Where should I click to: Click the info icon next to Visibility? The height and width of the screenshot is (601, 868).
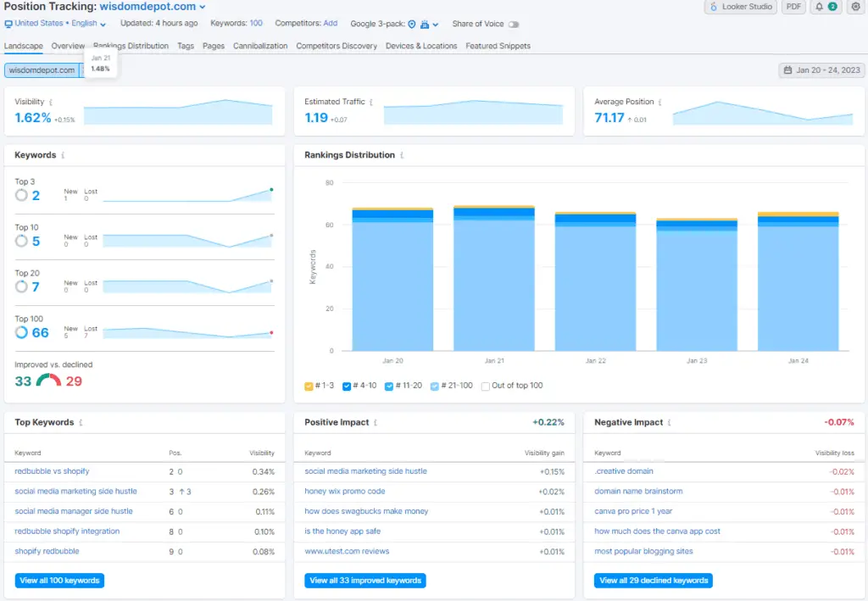coord(51,103)
